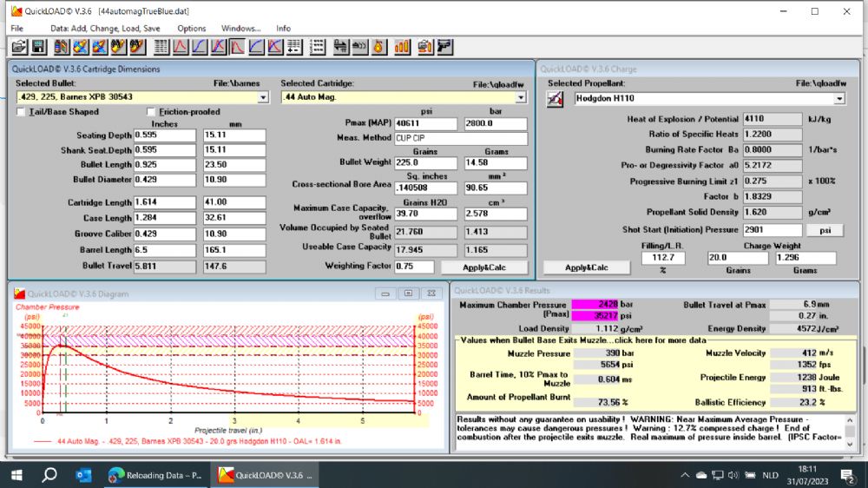Image resolution: width=868 pixels, height=488 pixels.
Task: Toggle the Friction-proofed checkbox
Action: pyautogui.click(x=151, y=112)
